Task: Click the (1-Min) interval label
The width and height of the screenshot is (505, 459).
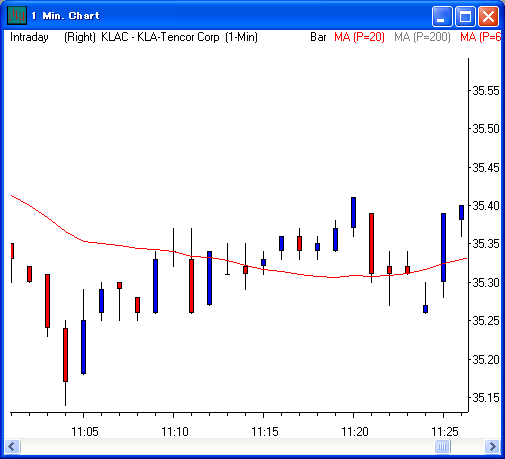Action: (241, 37)
